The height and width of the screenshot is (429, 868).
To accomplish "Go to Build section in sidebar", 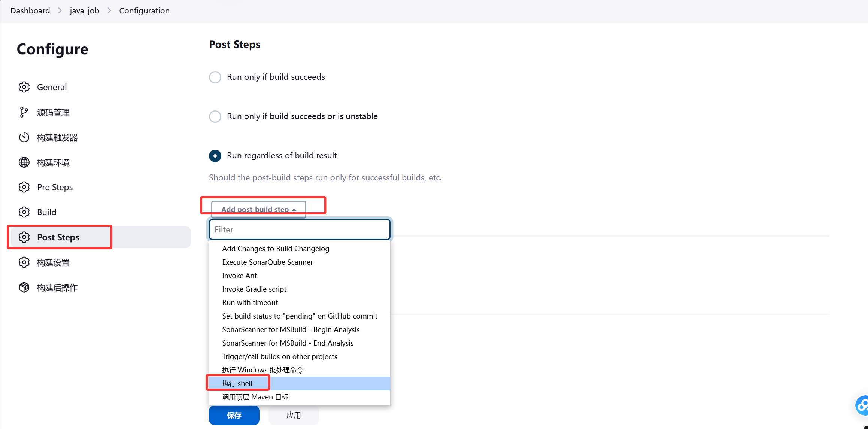I will [100, 212].
